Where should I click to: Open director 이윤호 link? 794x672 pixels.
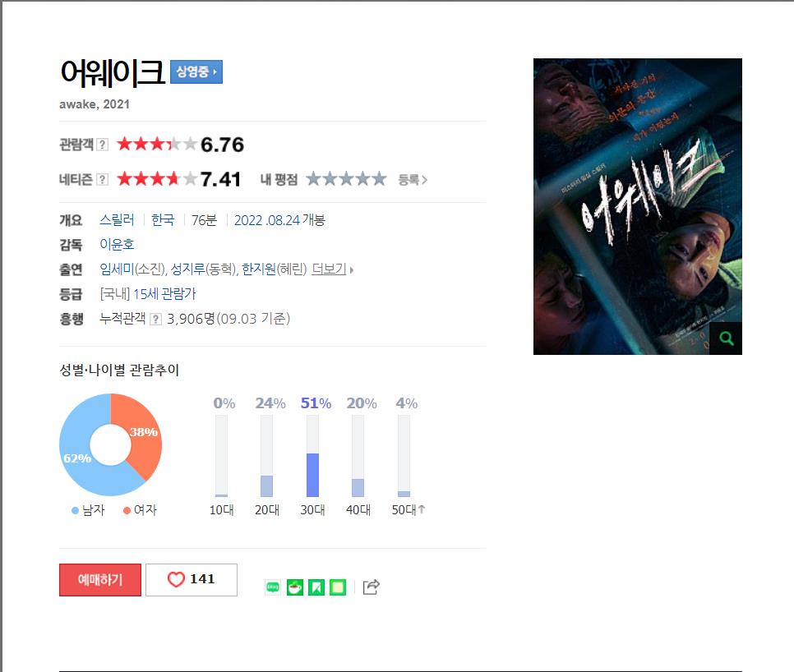click(117, 245)
